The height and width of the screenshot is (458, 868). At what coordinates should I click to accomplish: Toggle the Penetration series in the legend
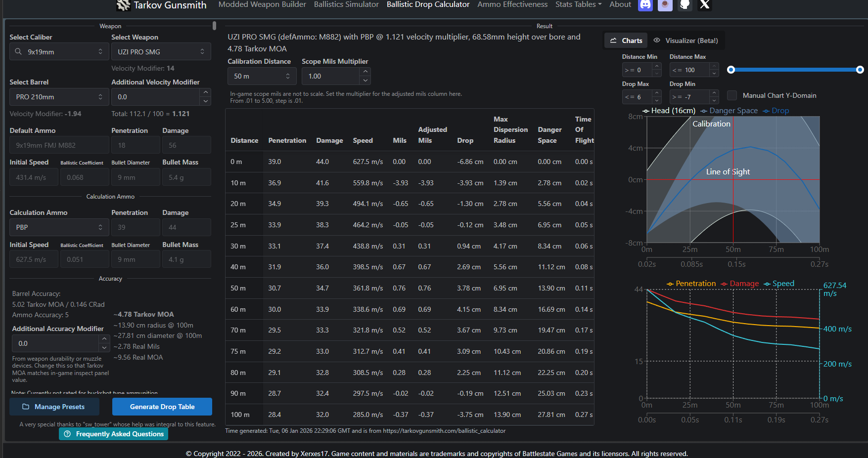click(691, 284)
